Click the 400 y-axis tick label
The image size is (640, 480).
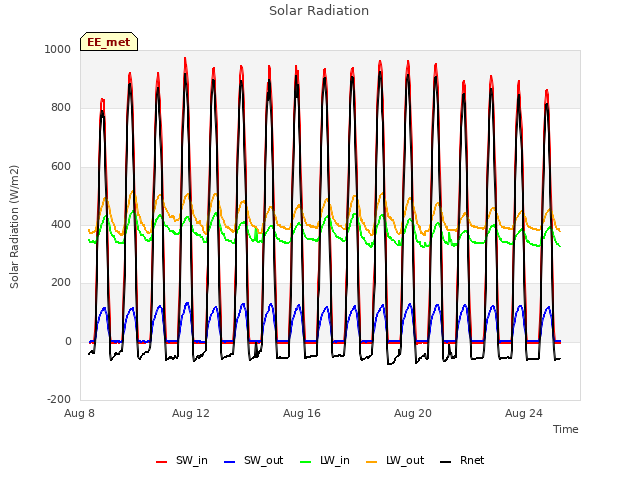[x=61, y=224]
